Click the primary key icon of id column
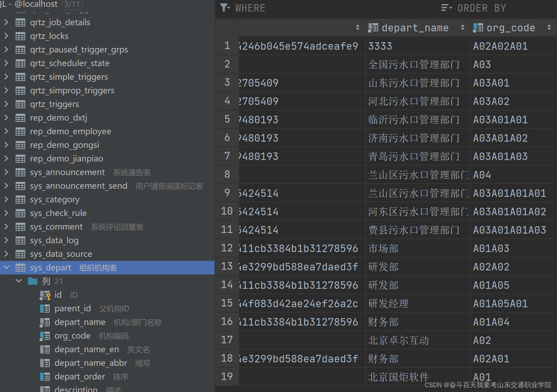The width and height of the screenshot is (557, 392). tap(45, 295)
